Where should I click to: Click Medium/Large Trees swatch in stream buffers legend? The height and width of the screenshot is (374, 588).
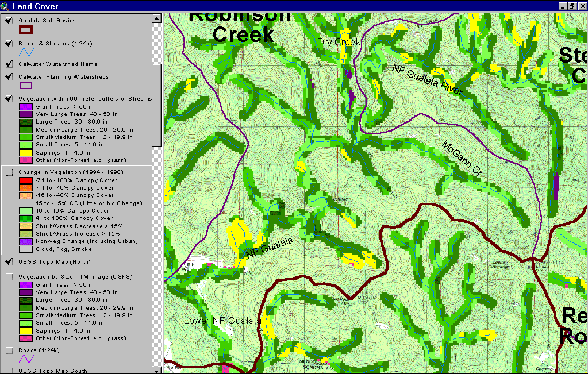pos(26,130)
